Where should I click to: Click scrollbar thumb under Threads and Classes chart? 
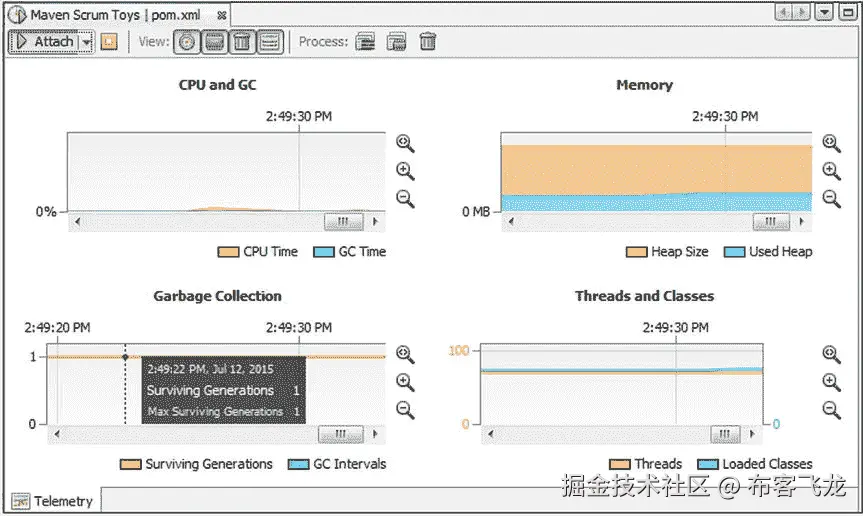pyautogui.click(x=725, y=434)
